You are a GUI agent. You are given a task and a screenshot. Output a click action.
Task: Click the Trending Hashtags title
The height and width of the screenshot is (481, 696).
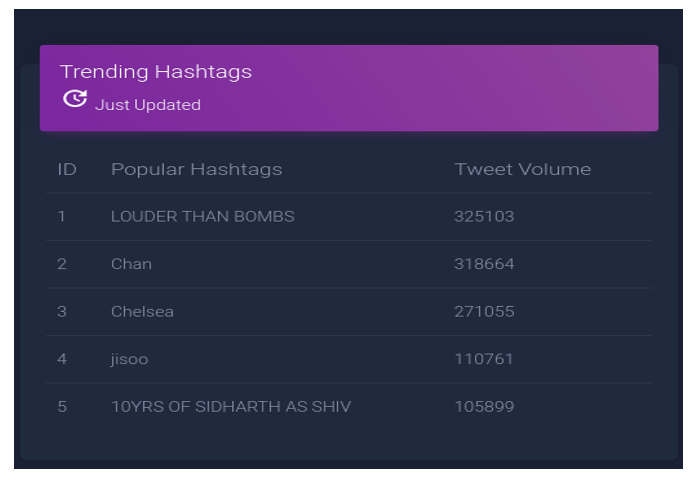[155, 72]
